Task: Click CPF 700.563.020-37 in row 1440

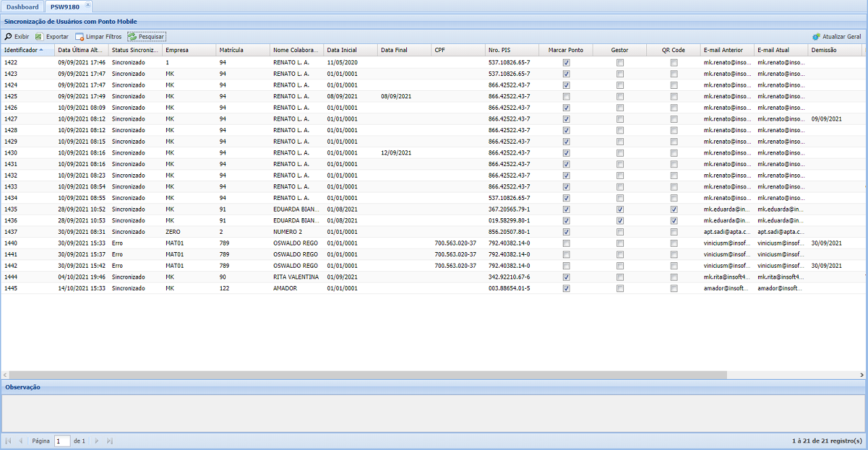Action: pyautogui.click(x=455, y=243)
